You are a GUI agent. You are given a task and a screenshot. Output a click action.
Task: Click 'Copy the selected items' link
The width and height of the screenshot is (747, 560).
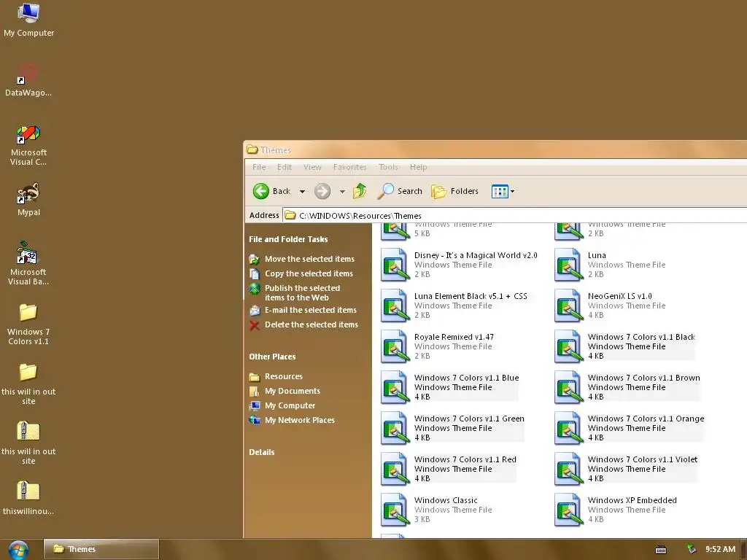[x=301, y=274]
